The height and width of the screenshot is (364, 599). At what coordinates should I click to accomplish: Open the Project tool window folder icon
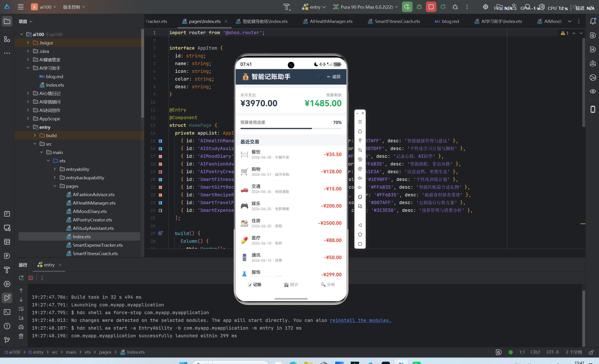tap(7, 21)
